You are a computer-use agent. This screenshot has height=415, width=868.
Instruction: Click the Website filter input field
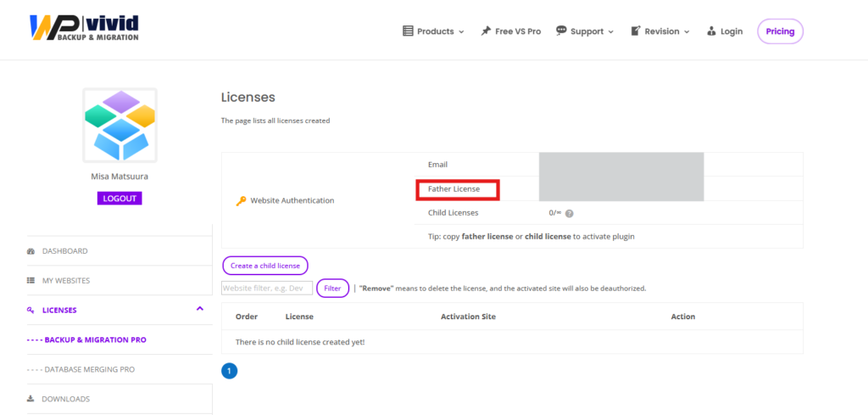(267, 289)
